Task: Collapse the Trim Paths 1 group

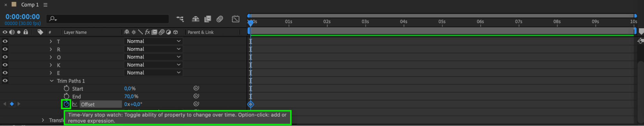Action: coord(52,81)
